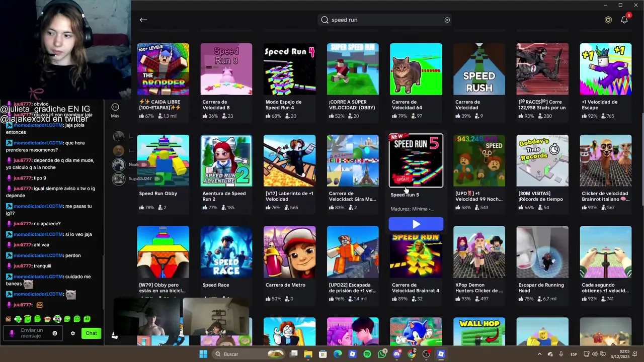The width and height of the screenshot is (644, 362).
Task: Pick the angry brown block emote in quick row
Action: click(8, 319)
